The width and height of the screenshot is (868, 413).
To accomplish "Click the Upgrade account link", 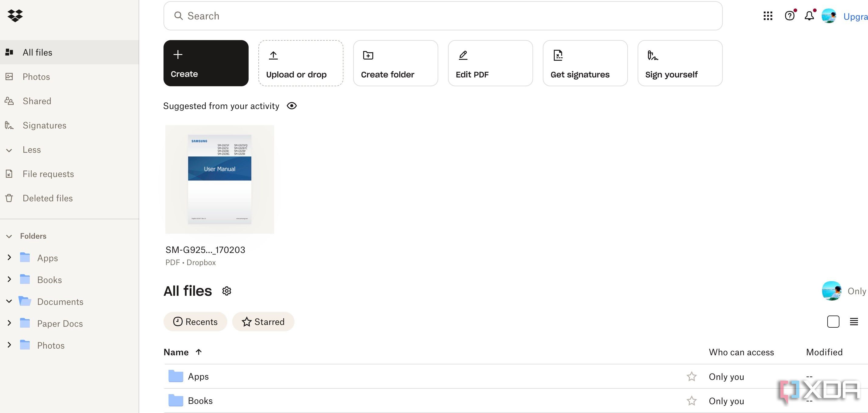I will pyautogui.click(x=855, y=15).
